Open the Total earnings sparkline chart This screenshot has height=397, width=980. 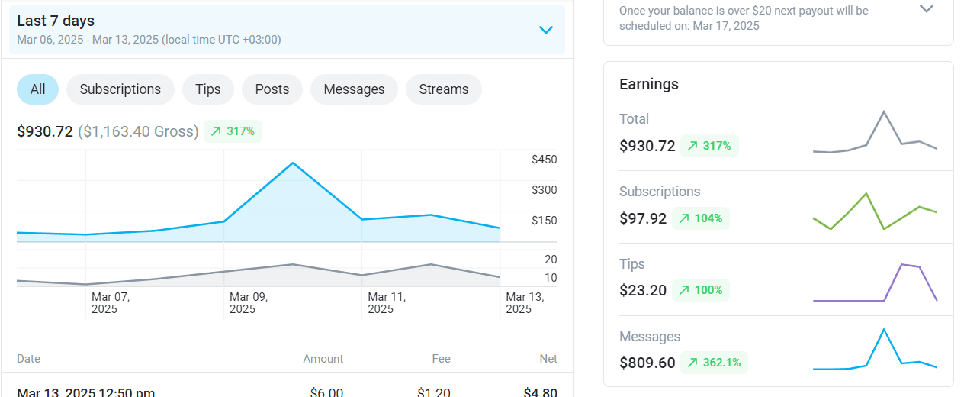tap(875, 132)
